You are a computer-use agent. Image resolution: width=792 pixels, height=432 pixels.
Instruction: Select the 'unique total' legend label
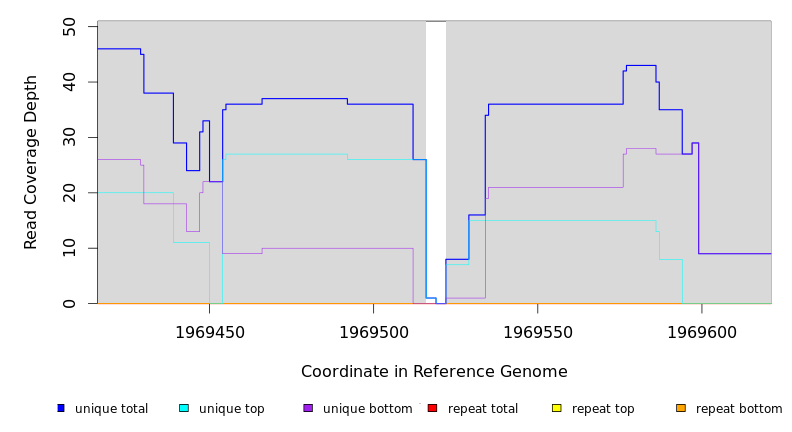click(111, 409)
